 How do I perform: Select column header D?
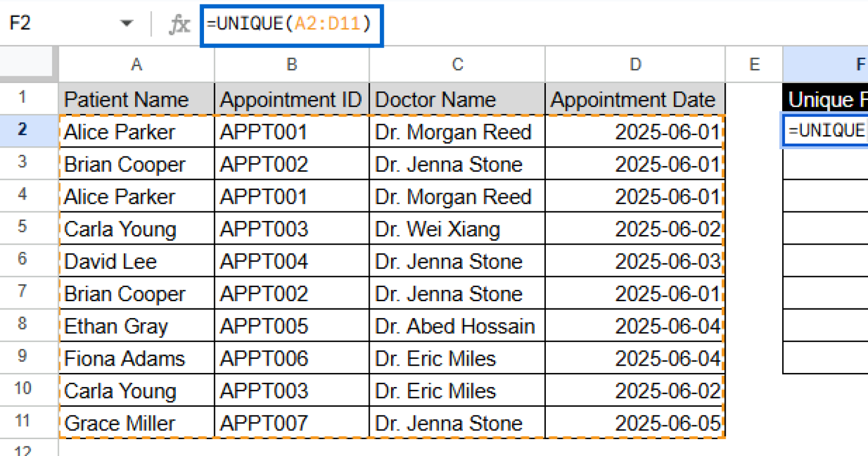pyautogui.click(x=635, y=64)
